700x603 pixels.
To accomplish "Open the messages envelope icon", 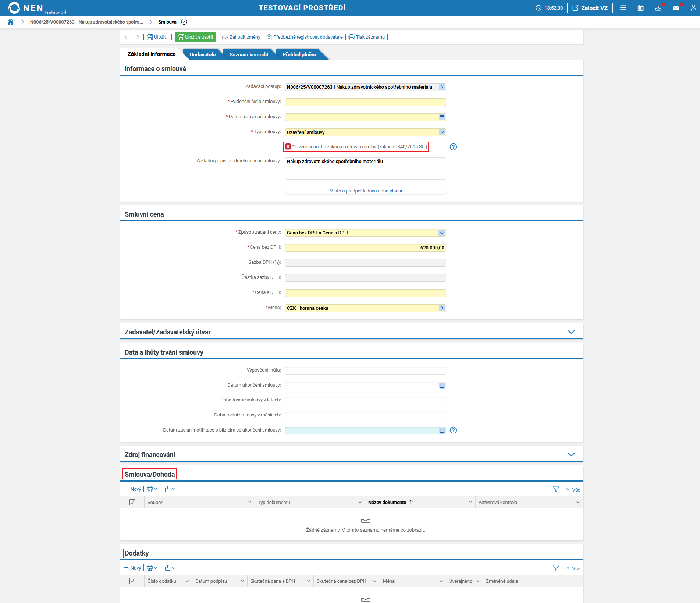I will pos(676,8).
